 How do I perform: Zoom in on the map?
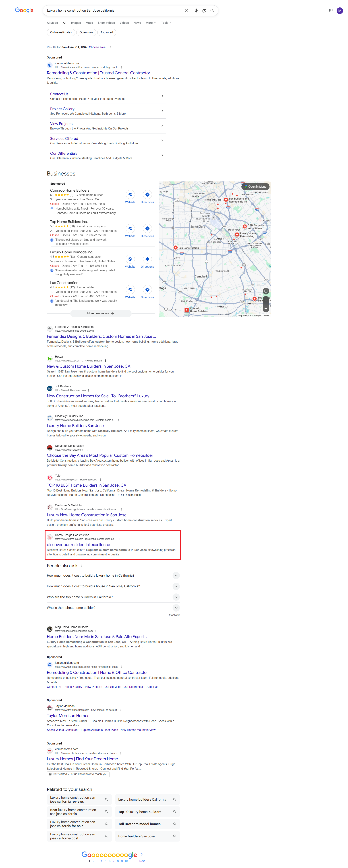266,300
